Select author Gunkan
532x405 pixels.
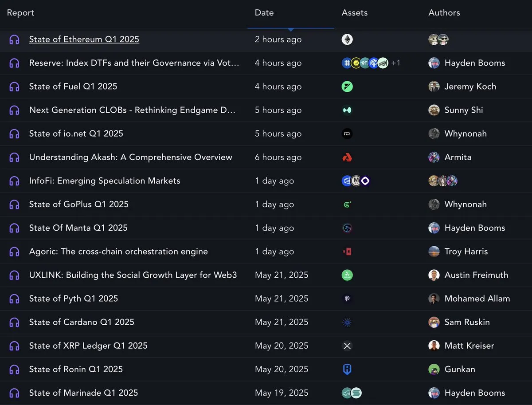460,369
